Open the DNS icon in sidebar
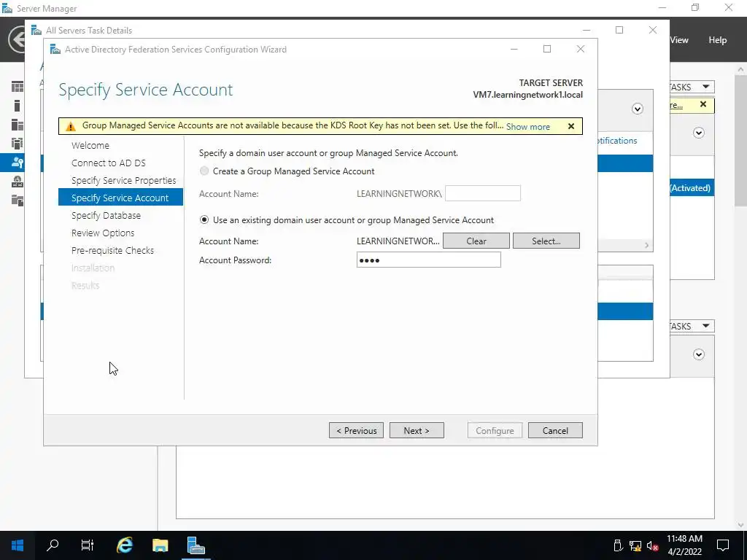The width and height of the screenshot is (747, 560). [x=18, y=181]
